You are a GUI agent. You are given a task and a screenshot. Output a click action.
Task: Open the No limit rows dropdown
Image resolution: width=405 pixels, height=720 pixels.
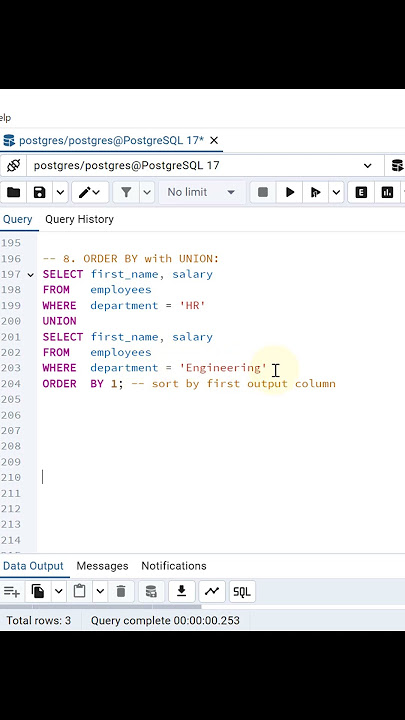pos(202,192)
